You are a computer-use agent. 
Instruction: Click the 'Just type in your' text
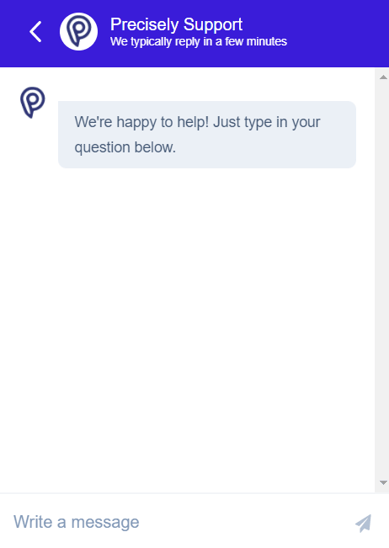[266, 122]
